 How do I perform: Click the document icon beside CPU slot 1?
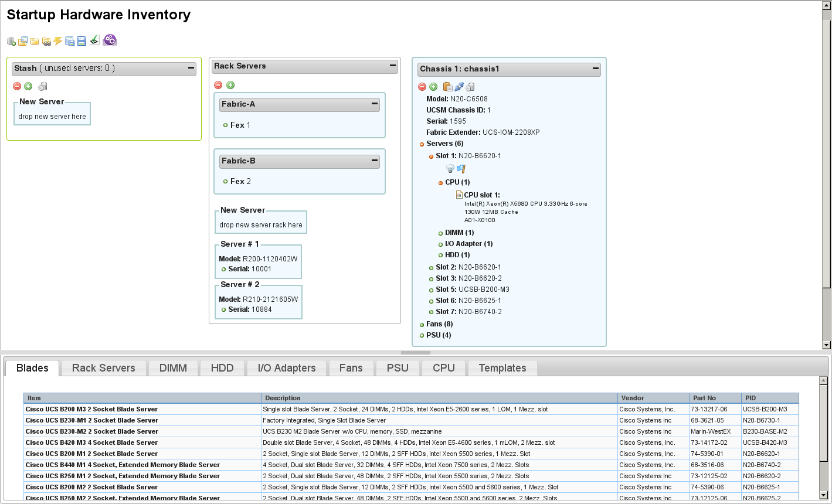click(460, 195)
